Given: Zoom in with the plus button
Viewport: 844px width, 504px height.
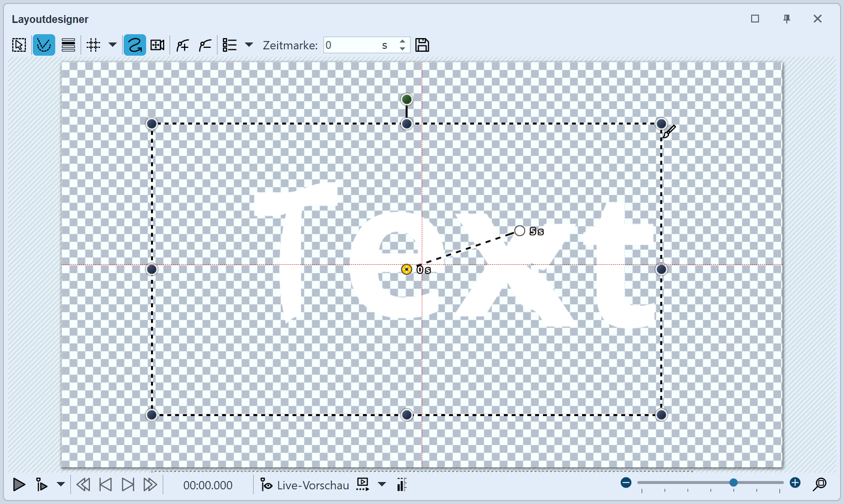Looking at the screenshot, I should click(795, 483).
